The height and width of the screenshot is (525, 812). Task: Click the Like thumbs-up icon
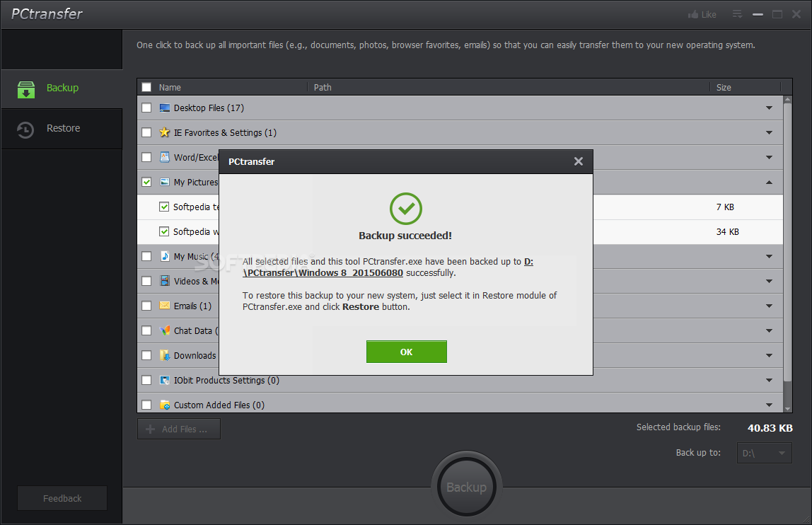(x=693, y=15)
